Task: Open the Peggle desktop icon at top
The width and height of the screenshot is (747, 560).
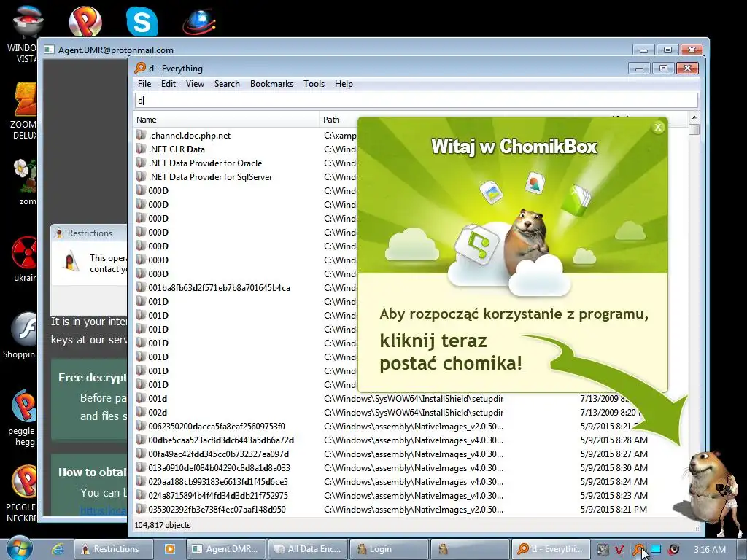Action: point(85,21)
